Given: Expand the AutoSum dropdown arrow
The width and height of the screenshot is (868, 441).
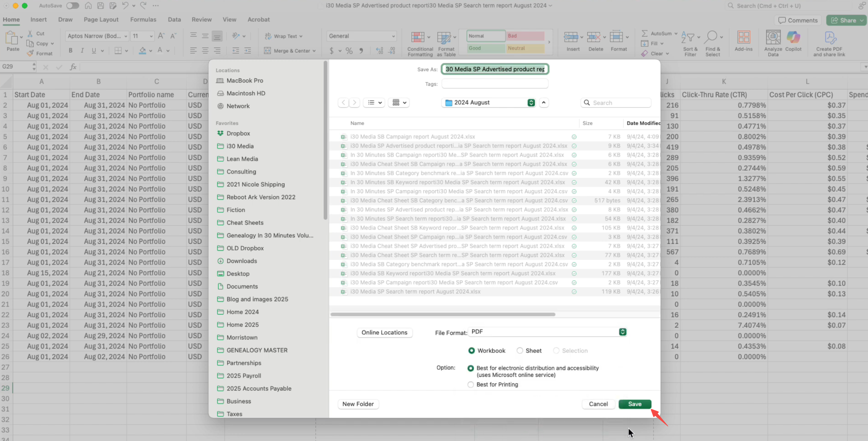Looking at the screenshot, I should click(x=676, y=33).
